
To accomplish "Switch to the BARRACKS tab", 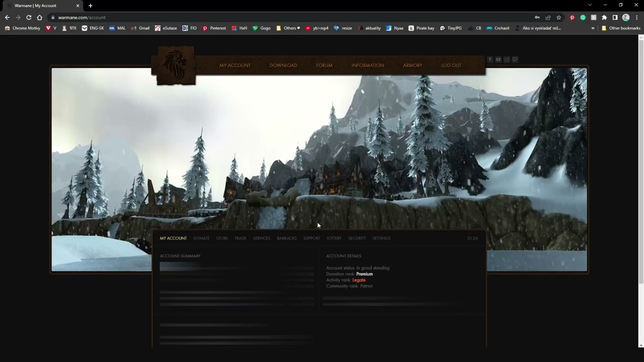I will 287,238.
